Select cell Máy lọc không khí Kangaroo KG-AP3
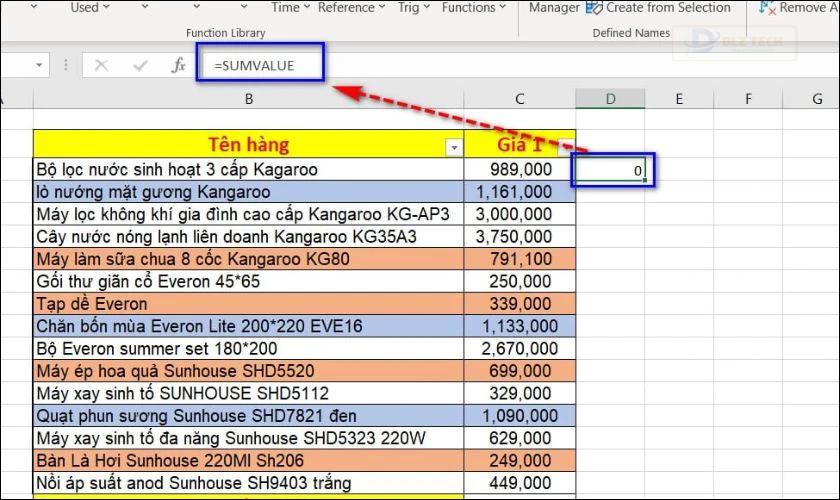840x500 pixels. [249, 214]
